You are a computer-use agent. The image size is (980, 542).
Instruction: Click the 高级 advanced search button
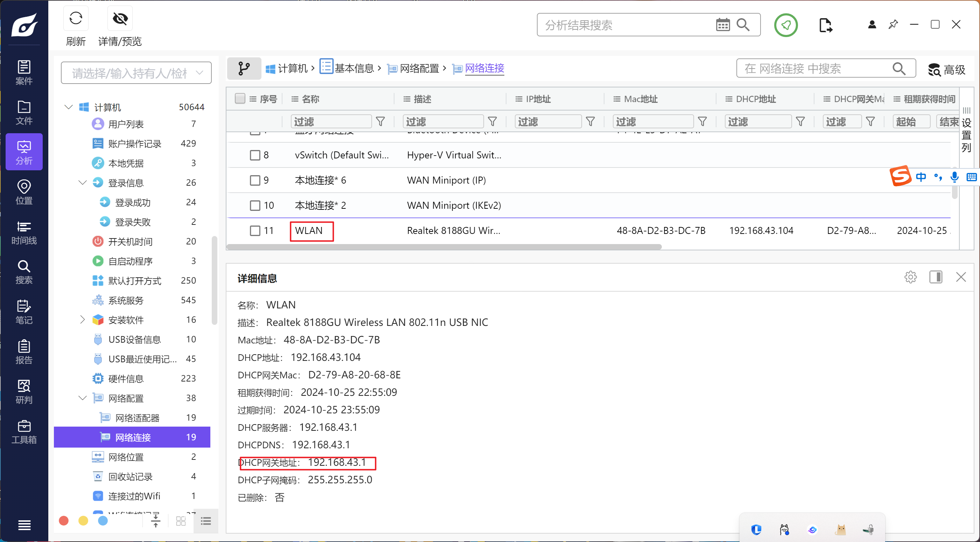pos(947,69)
